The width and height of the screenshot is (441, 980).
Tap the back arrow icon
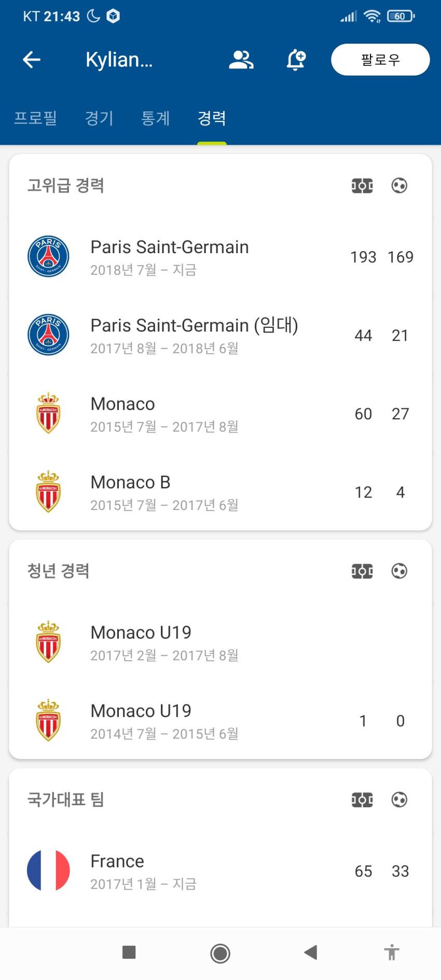point(32,60)
